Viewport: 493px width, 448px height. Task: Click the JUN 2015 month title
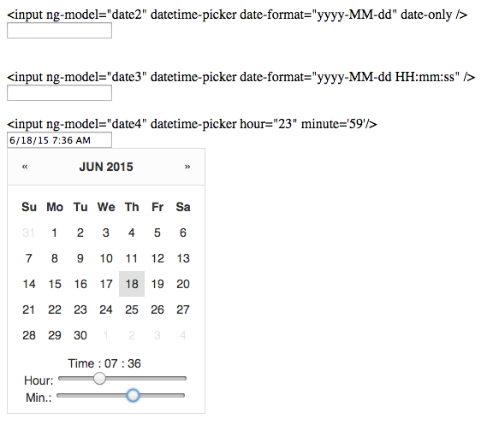(x=106, y=167)
